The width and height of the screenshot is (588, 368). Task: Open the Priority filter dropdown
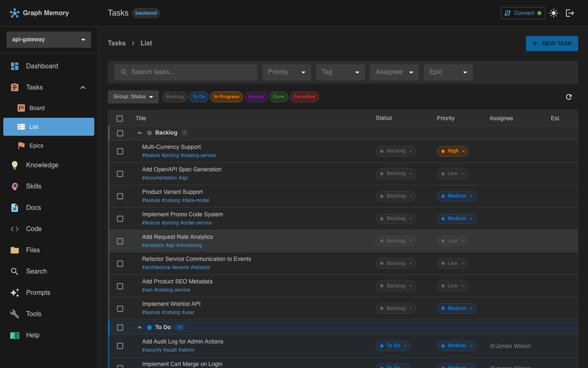pyautogui.click(x=286, y=72)
